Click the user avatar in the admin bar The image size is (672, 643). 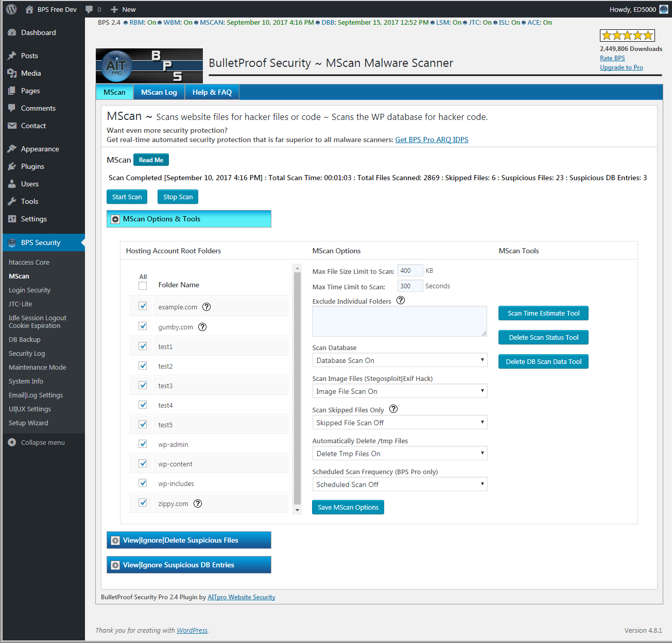click(x=664, y=9)
